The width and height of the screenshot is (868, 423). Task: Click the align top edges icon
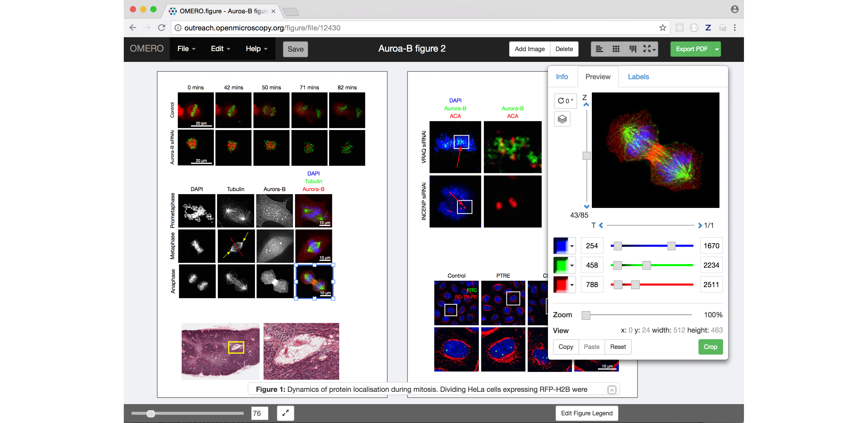(632, 49)
